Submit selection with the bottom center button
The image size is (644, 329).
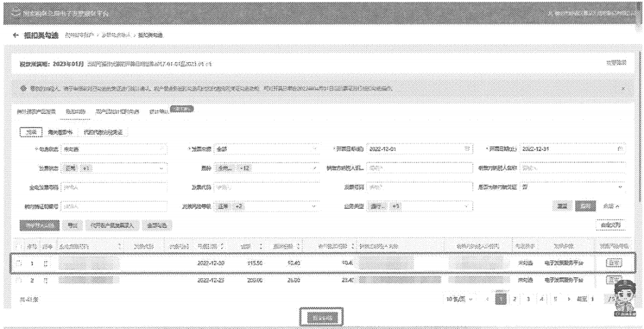(321, 318)
